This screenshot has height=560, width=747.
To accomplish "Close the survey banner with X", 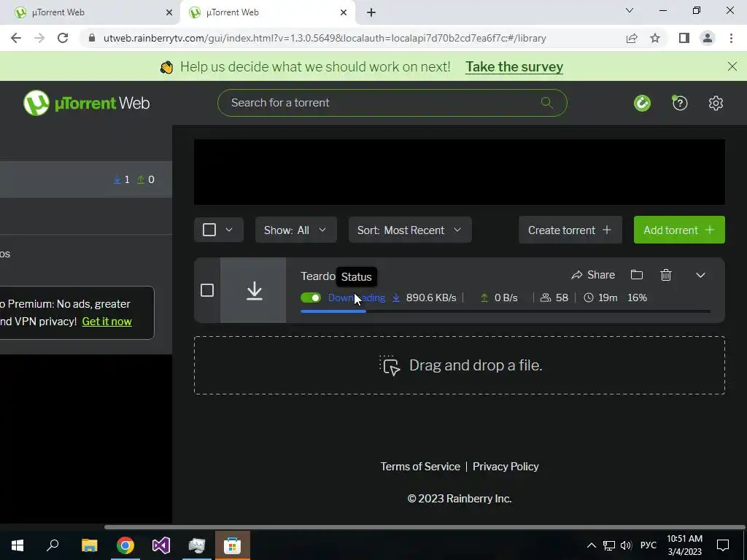I will tap(732, 66).
